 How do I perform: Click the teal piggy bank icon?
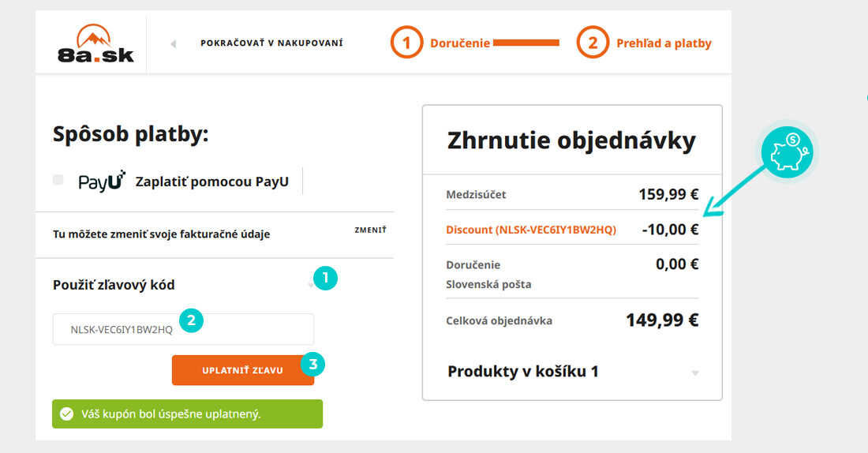click(787, 152)
